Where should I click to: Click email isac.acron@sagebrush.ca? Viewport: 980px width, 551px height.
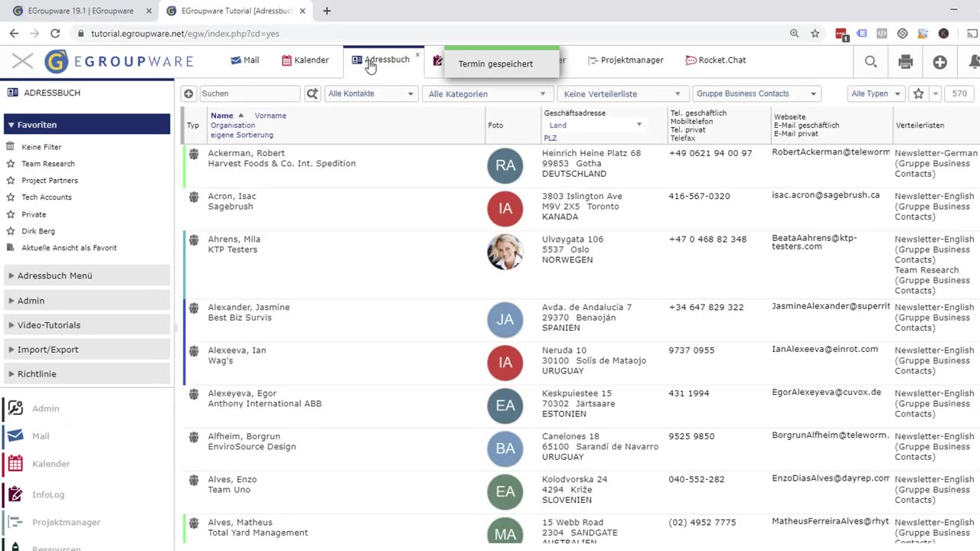click(825, 195)
